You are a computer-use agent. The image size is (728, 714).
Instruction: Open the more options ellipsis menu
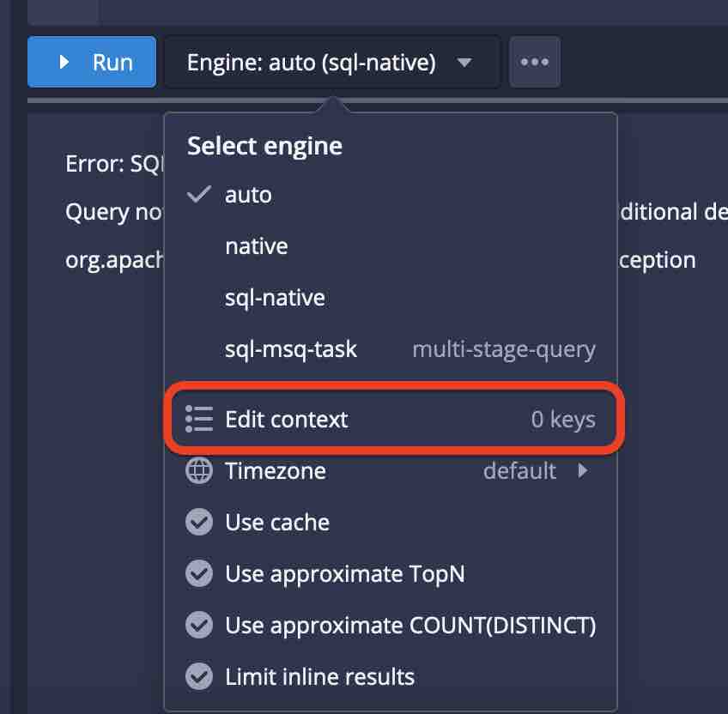tap(534, 62)
